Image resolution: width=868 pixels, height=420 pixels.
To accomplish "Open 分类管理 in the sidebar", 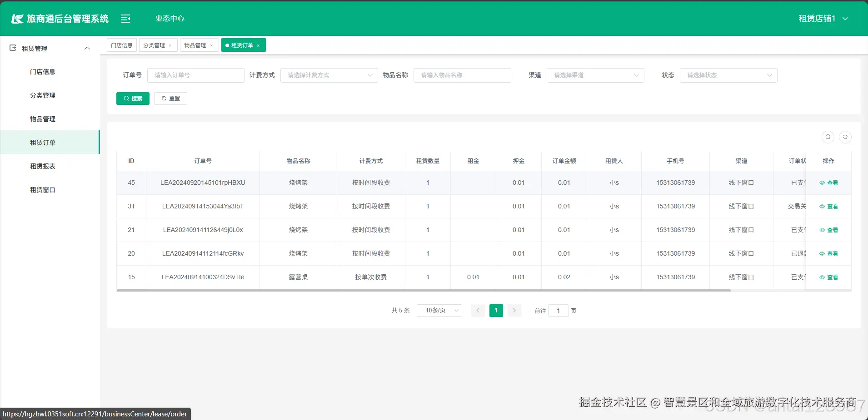I will (50, 95).
